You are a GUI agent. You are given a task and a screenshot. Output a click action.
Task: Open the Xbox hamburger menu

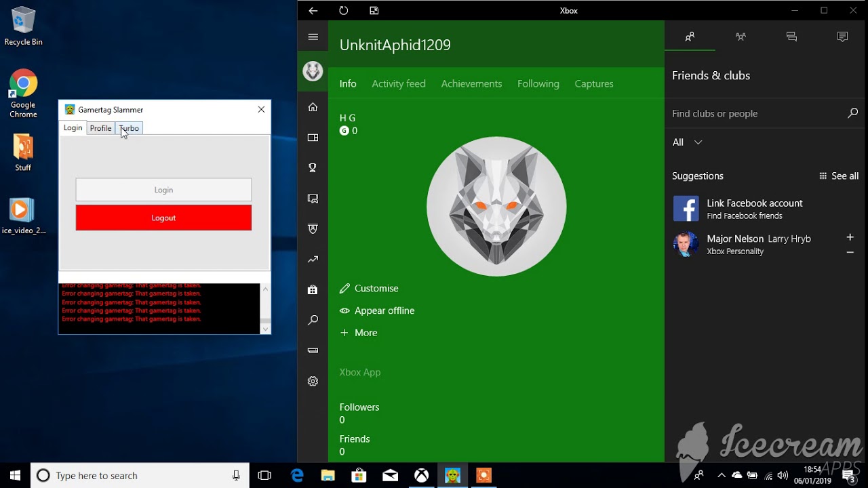[x=313, y=37]
